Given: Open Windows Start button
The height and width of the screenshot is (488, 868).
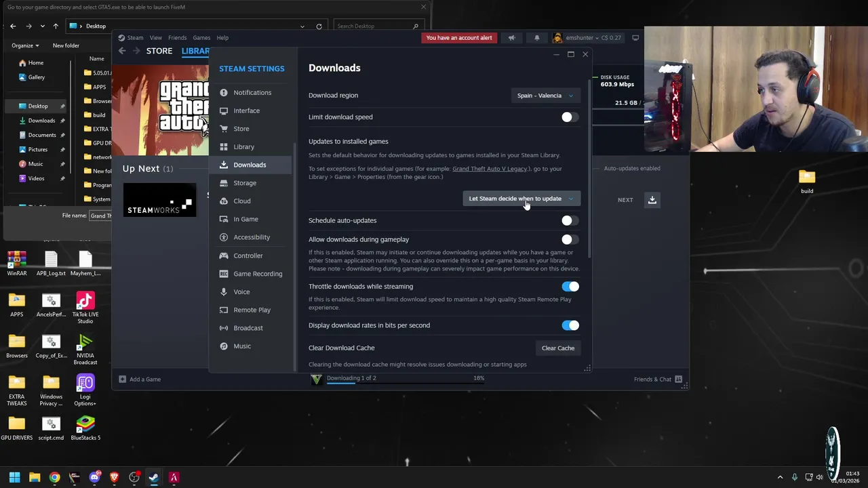Looking at the screenshot, I should pos(14,477).
